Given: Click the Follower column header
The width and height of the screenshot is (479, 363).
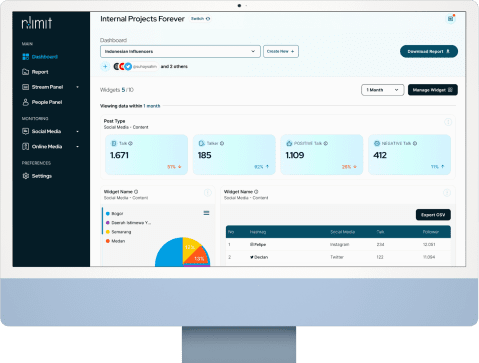Looking at the screenshot, I should 431,232.
